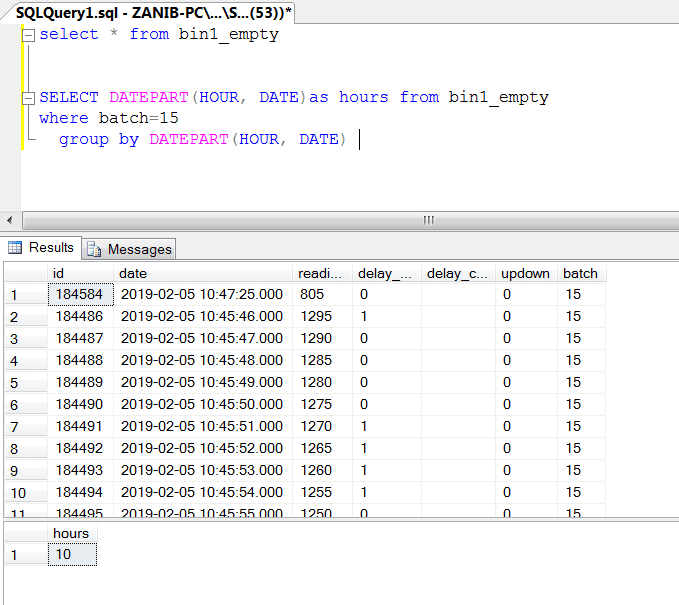The width and height of the screenshot is (679, 605).
Task: Click the date column header
Action: pos(203,273)
